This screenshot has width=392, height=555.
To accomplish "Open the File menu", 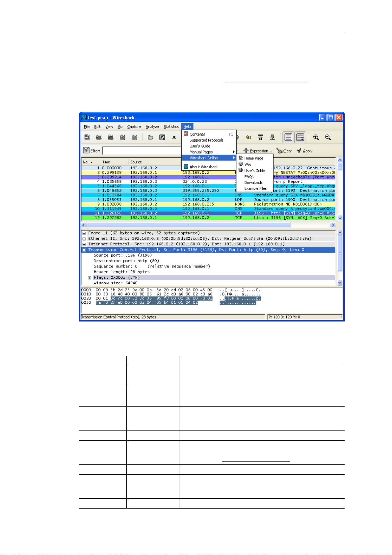I will pyautogui.click(x=87, y=126).
